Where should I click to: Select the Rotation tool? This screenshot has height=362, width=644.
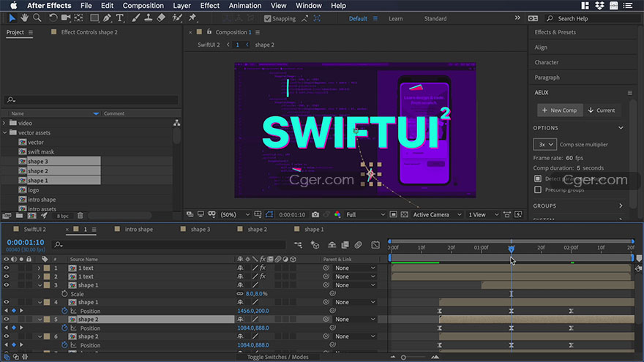click(53, 18)
